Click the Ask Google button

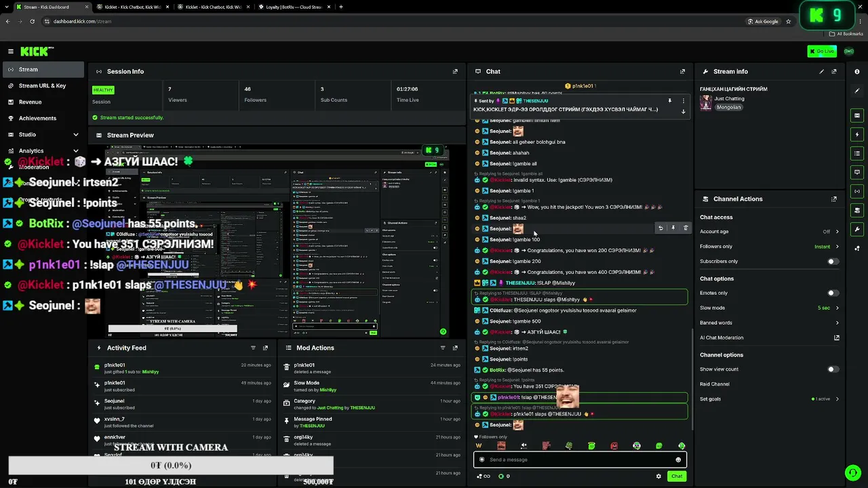click(763, 22)
